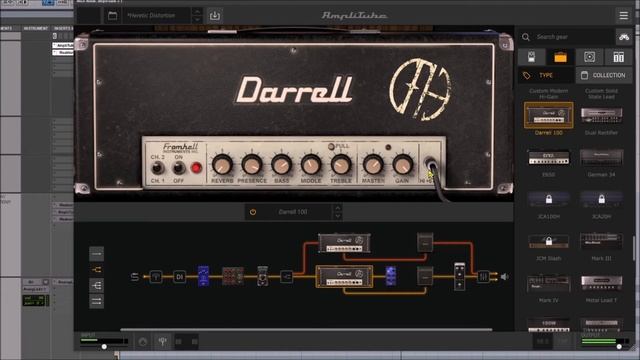
Task: Click the output speaker icon
Action: click(504, 277)
